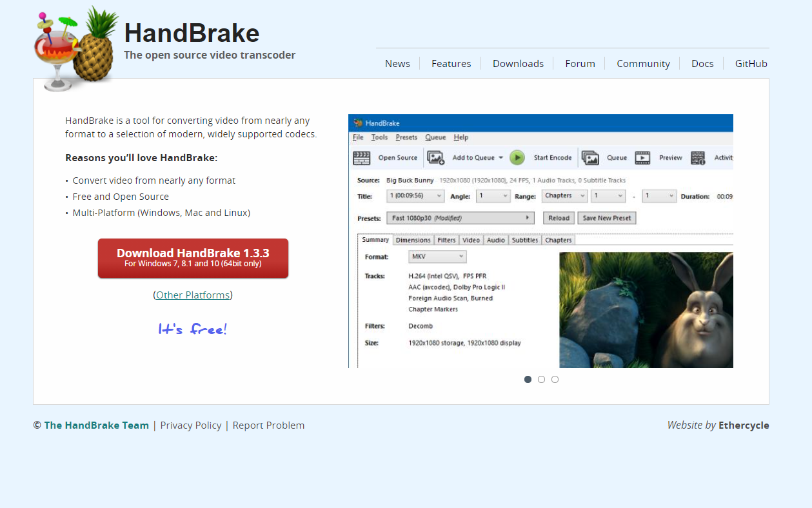Open the Queue menu in screenshot
812x508 pixels.
tap(435, 137)
